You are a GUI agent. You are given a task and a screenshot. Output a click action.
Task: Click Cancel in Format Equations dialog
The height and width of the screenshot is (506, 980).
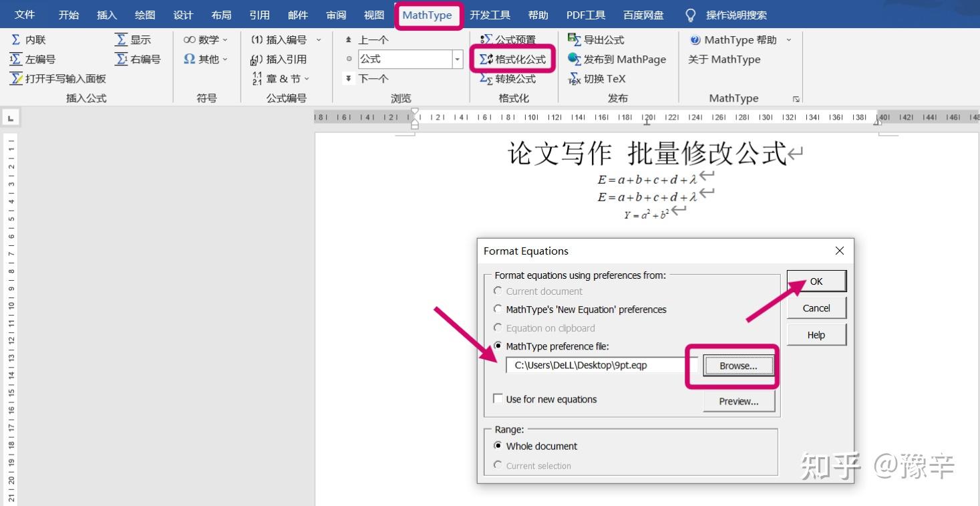[x=816, y=308]
